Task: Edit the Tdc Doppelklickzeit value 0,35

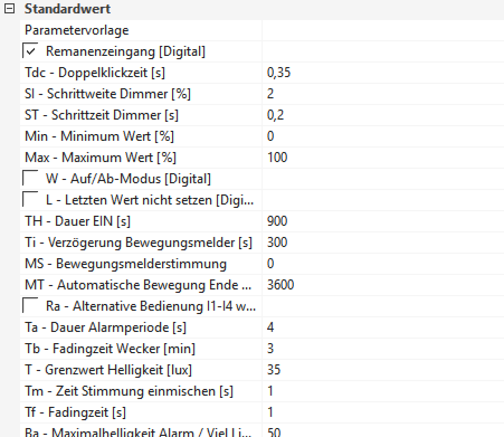Action: [382, 73]
